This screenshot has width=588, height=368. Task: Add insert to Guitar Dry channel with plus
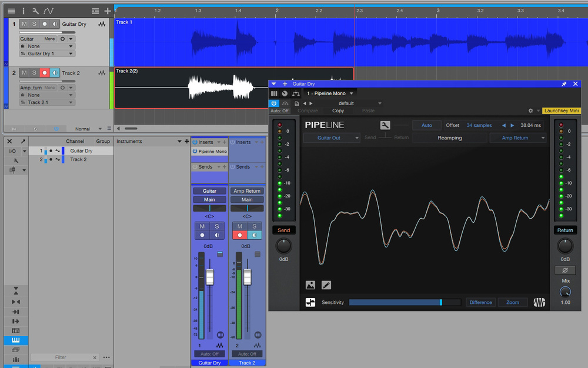tap(224, 142)
